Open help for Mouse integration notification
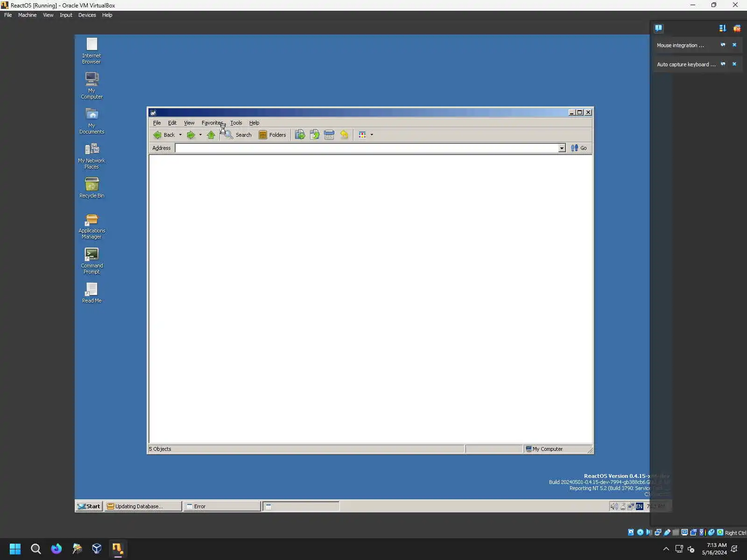The width and height of the screenshot is (747, 560). (723, 45)
